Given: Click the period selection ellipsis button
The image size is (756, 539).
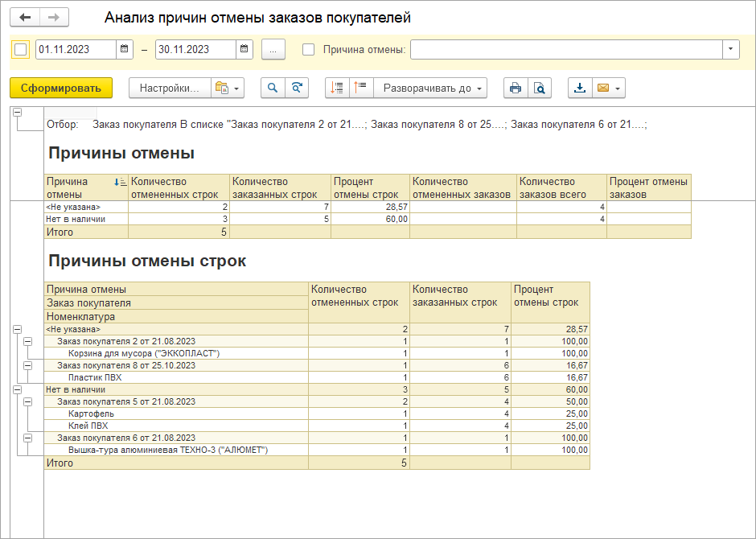Looking at the screenshot, I should pos(273,49).
